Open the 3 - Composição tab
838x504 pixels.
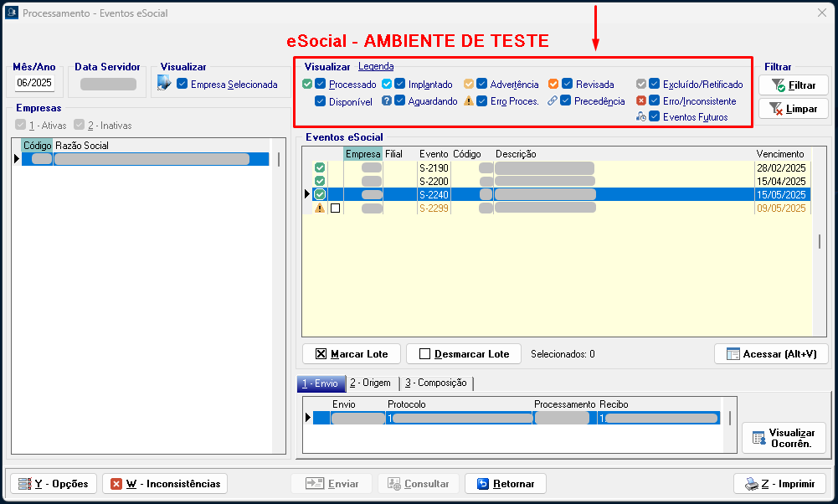[435, 383]
